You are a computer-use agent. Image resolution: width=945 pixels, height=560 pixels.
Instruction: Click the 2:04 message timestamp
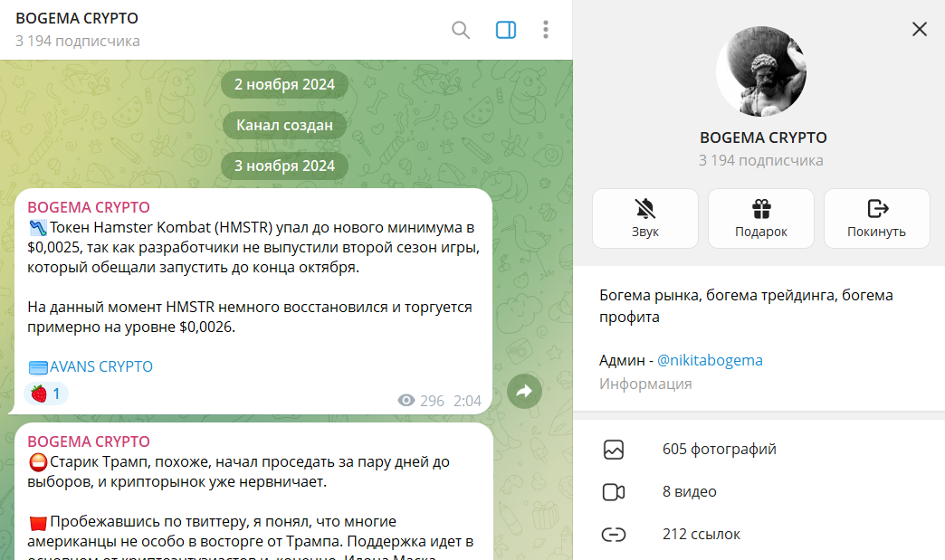click(467, 401)
